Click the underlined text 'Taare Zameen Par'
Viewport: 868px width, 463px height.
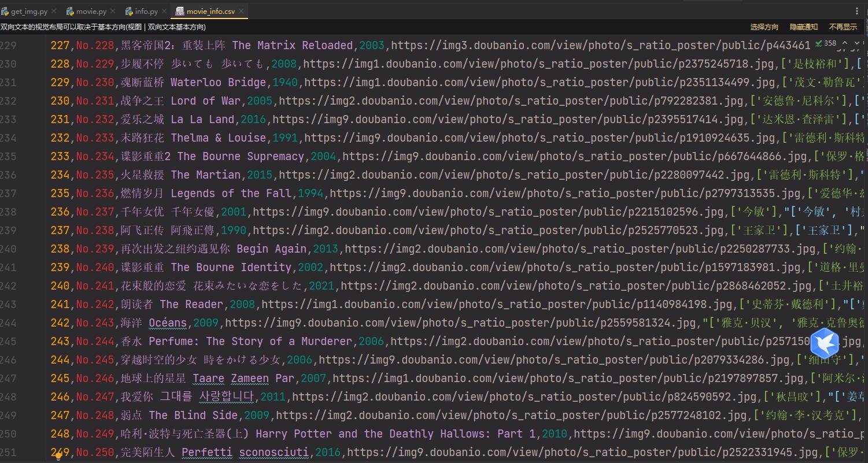tap(243, 378)
